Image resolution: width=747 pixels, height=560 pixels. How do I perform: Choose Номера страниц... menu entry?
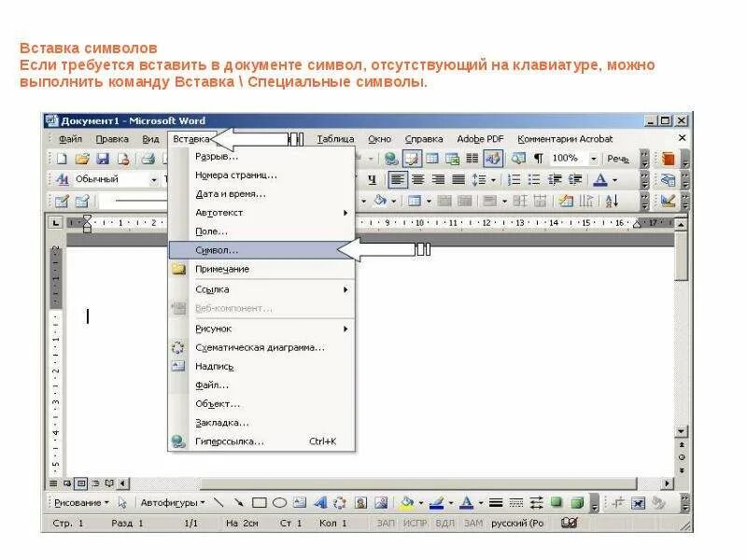[261, 175]
